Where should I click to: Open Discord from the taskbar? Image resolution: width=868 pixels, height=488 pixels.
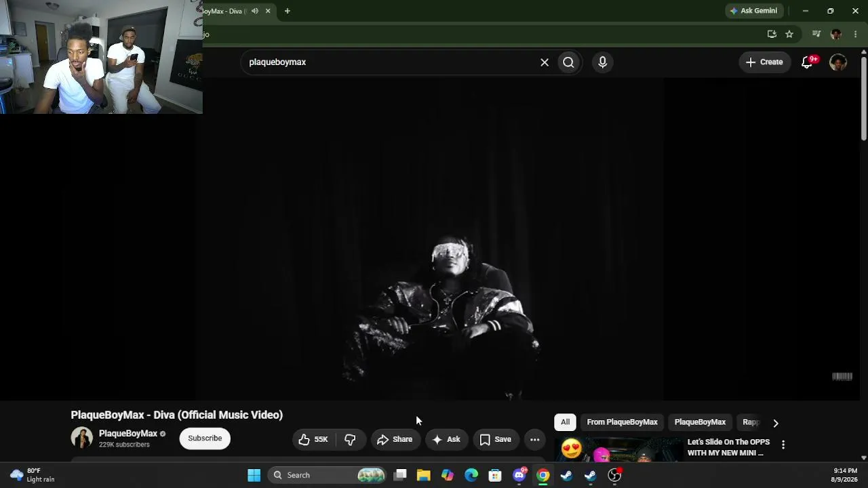coord(519,475)
